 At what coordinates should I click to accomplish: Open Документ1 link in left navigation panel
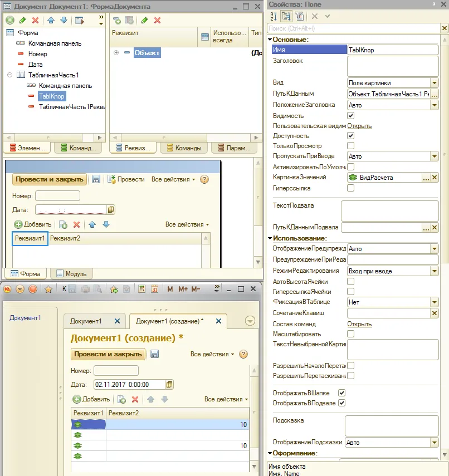coord(25,318)
